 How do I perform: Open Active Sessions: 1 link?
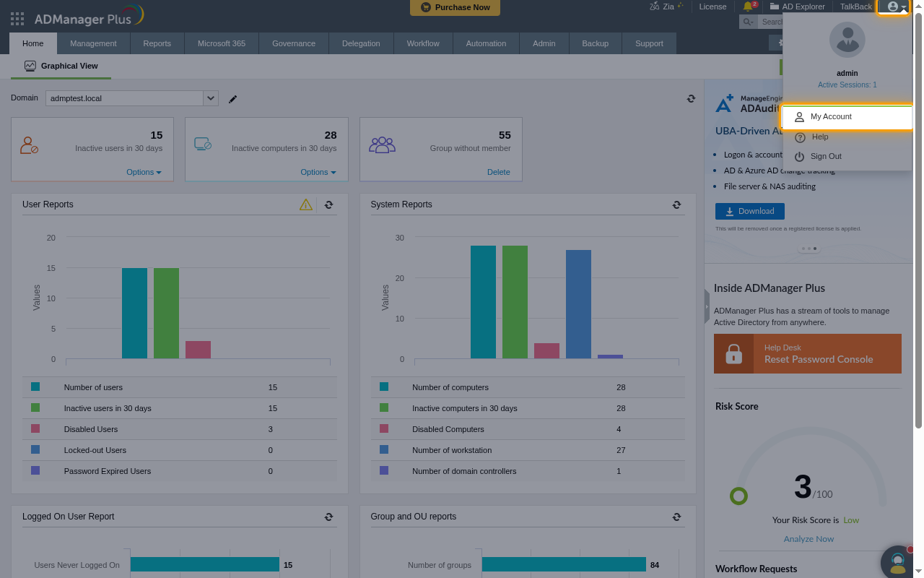coord(847,85)
